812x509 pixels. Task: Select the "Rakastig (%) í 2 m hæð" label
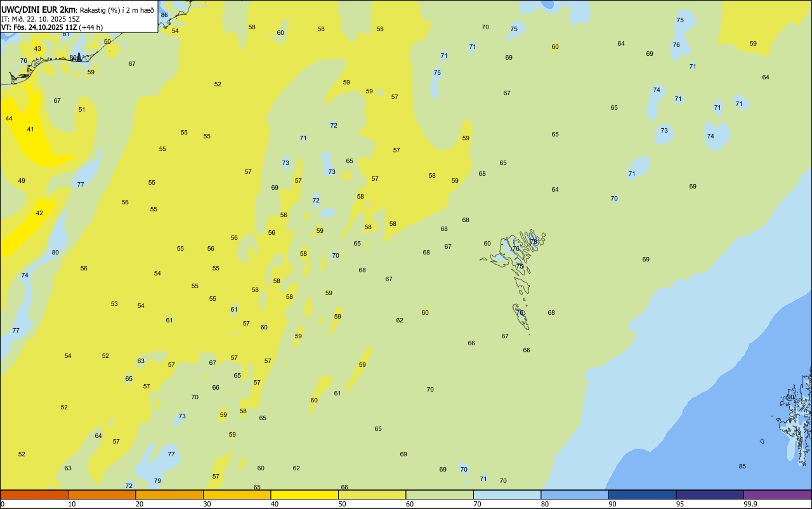pyautogui.click(x=117, y=10)
